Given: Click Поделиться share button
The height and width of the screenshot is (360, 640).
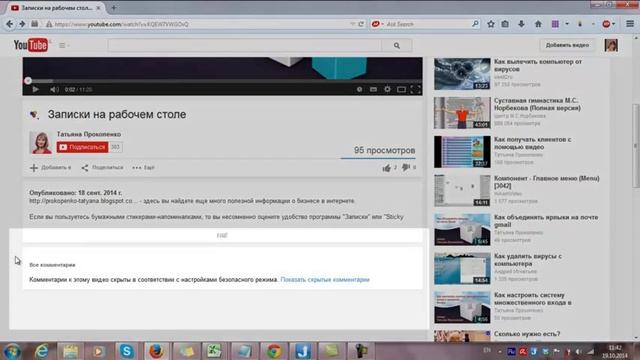Looking at the screenshot, I should click(x=102, y=168).
